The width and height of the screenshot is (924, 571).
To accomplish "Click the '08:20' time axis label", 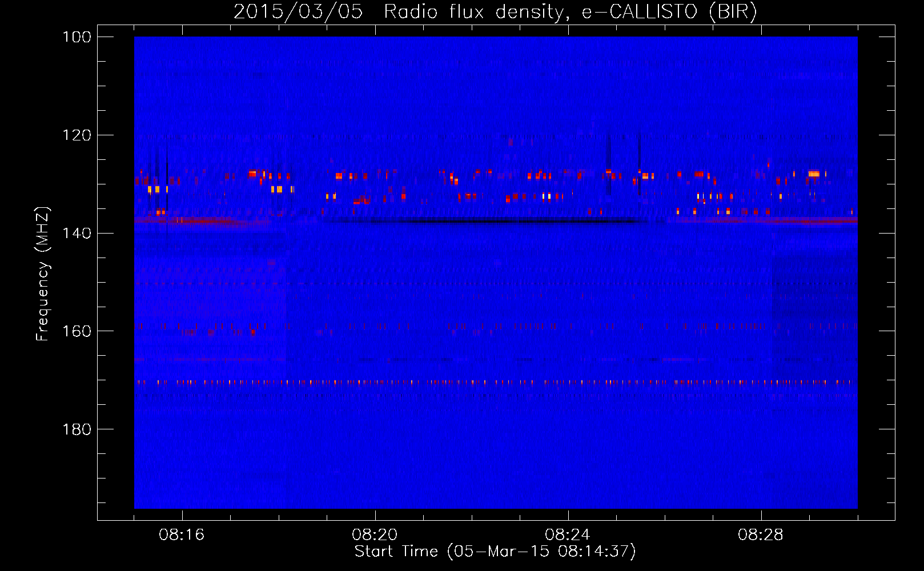I will point(375,535).
